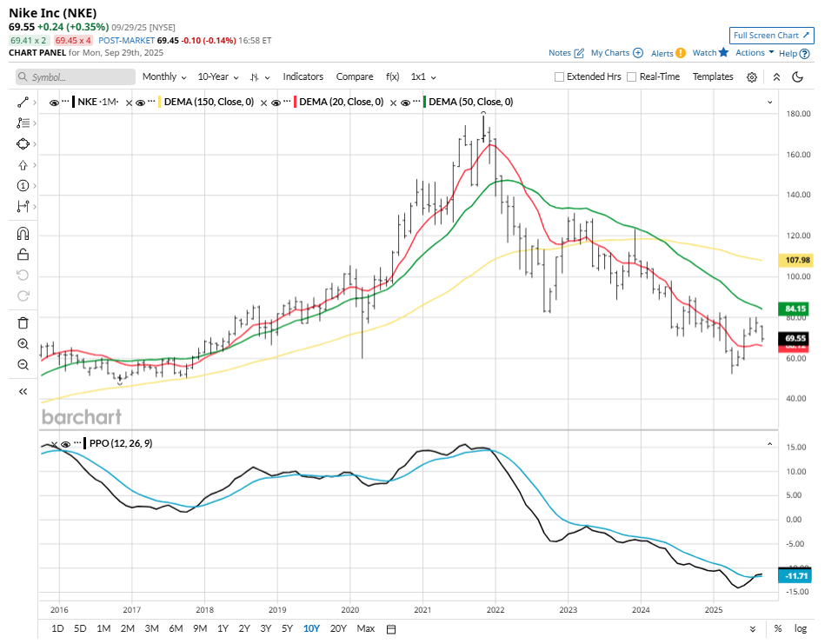Remove the DEMA (50, Close, 0) indicator
The height and width of the screenshot is (644, 838).
click(393, 103)
